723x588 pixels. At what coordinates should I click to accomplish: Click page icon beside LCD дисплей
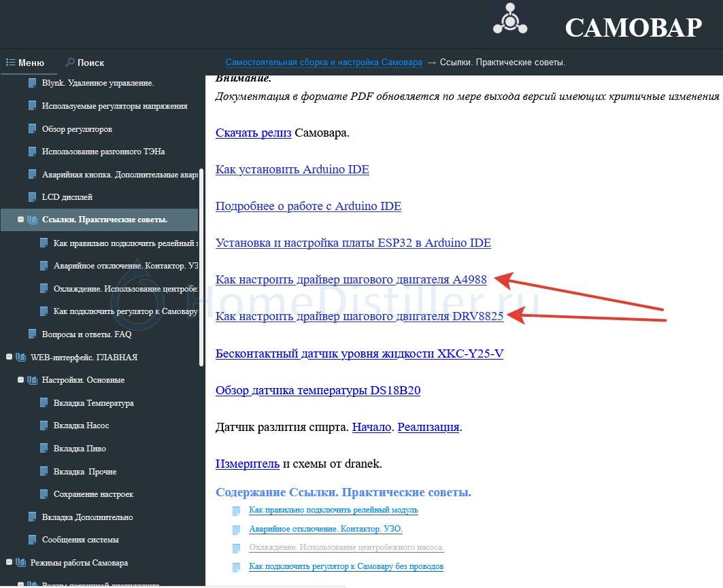32,196
